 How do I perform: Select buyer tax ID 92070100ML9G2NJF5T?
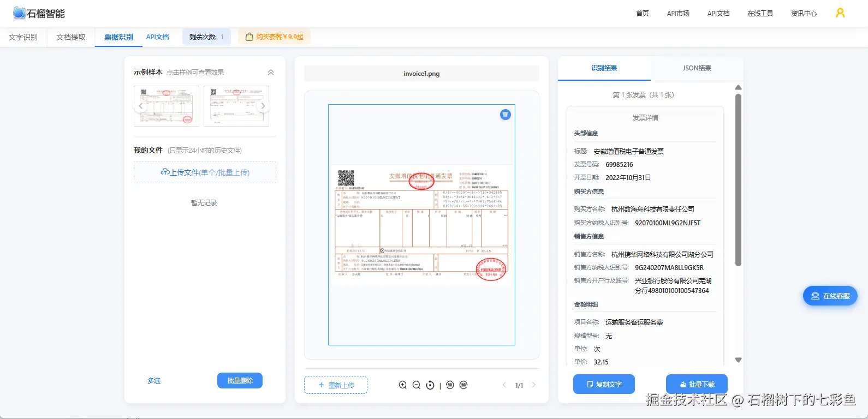668,223
